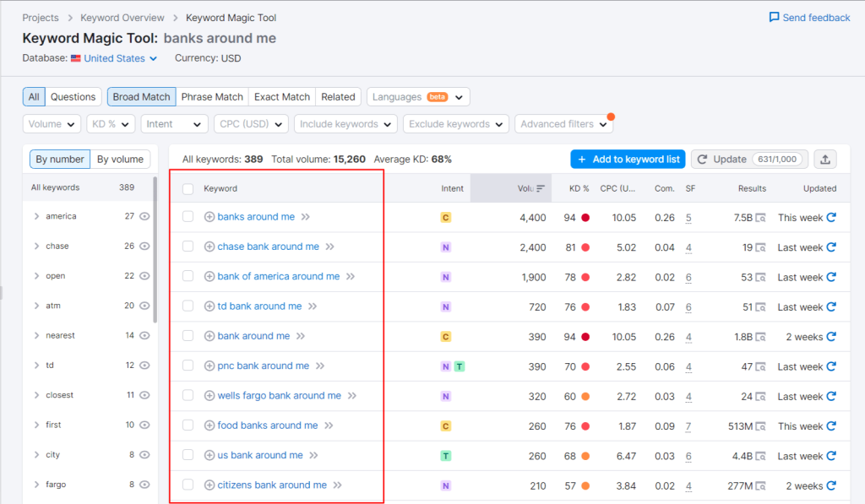Add 'banks around me' via plus icon
The width and height of the screenshot is (865, 504).
point(209,217)
